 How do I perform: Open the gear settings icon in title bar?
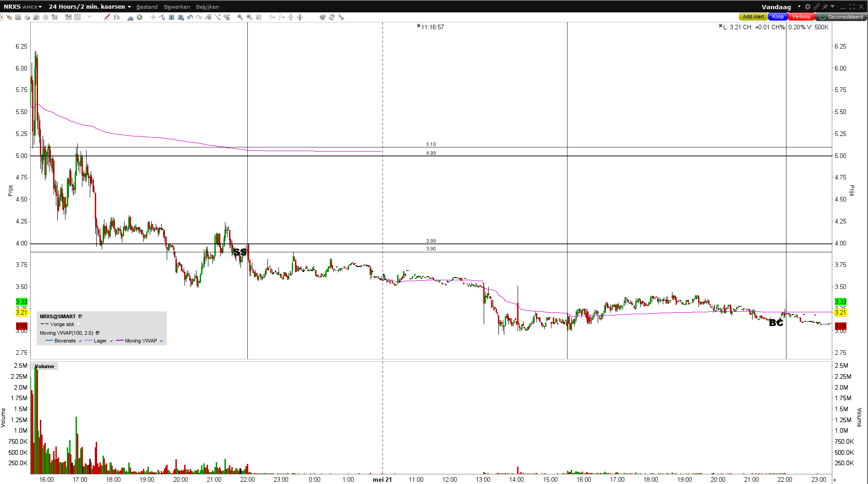tap(808, 6)
